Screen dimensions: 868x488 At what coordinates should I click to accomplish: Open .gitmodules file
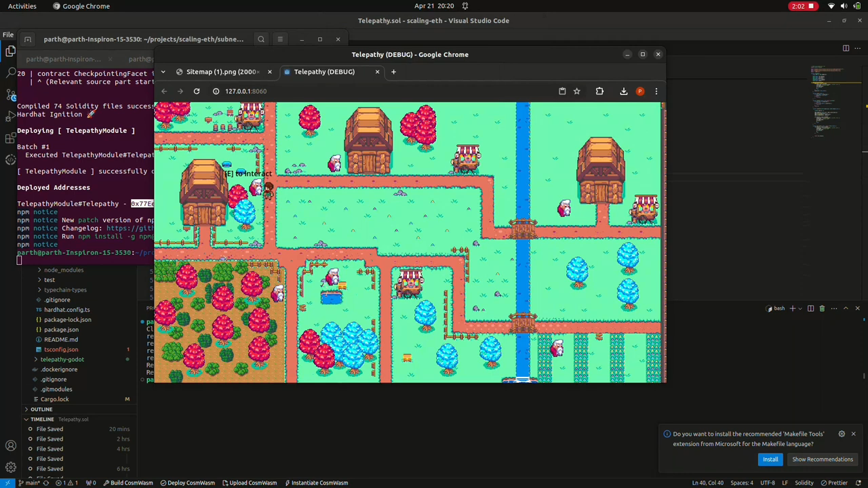coord(56,389)
